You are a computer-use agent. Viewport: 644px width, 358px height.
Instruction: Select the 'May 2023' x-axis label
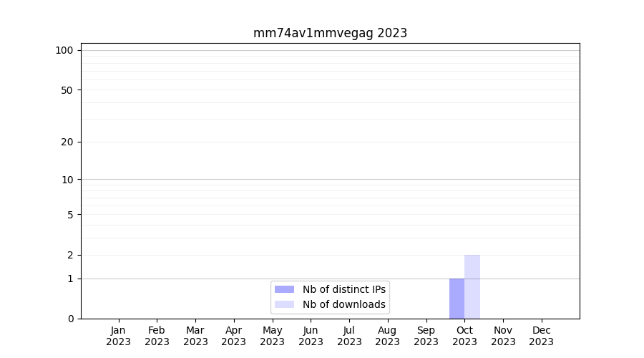(x=272, y=336)
